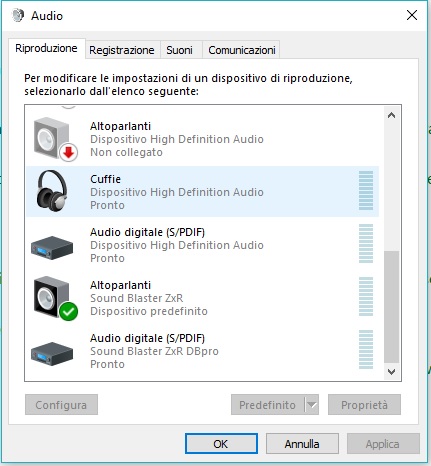Open the Registrazione tab
Screen dimensions: 431x466
coord(122,50)
